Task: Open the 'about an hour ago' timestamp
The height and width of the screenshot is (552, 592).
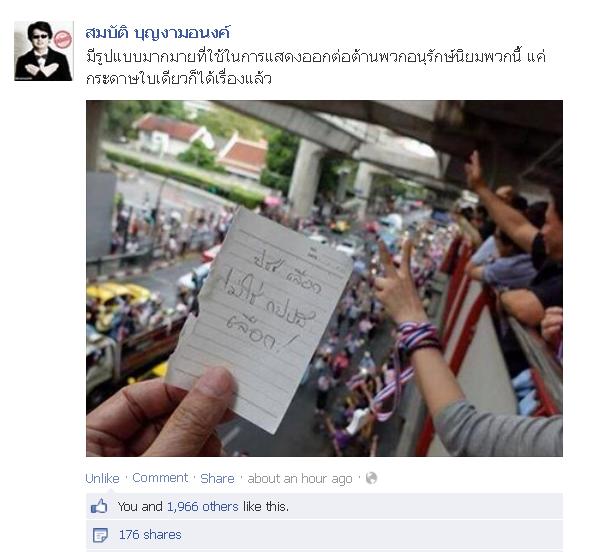Action: point(300,479)
